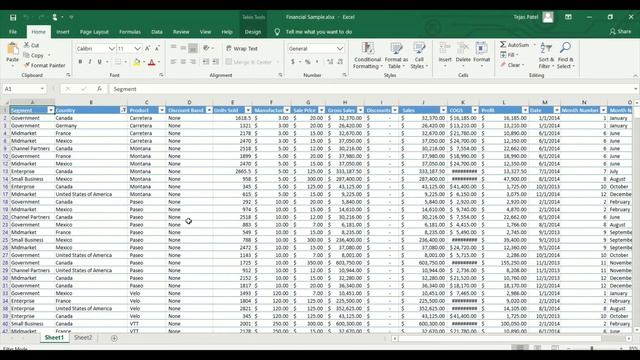Open Find & Select magnifier menu
640x360 pixels.
565,56
